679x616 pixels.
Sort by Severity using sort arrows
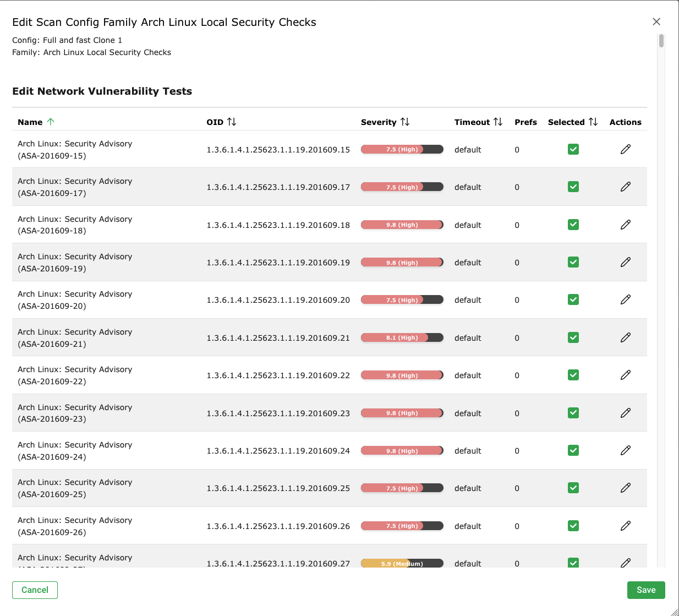[x=405, y=122]
